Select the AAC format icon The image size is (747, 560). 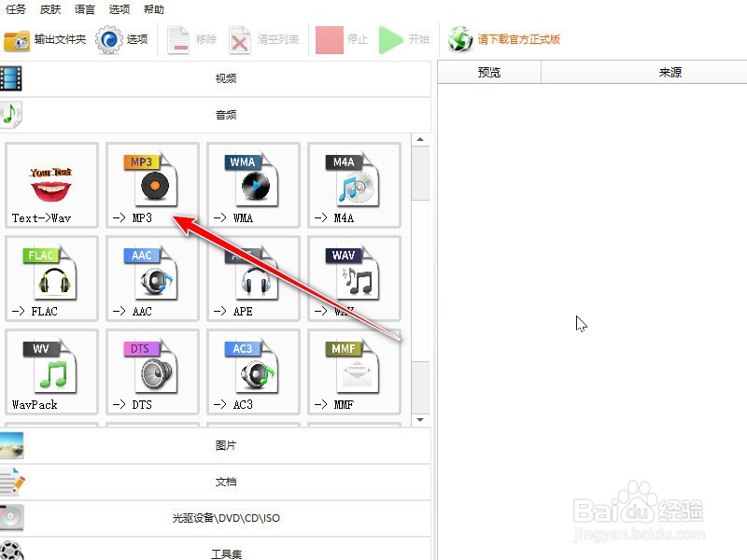152,277
